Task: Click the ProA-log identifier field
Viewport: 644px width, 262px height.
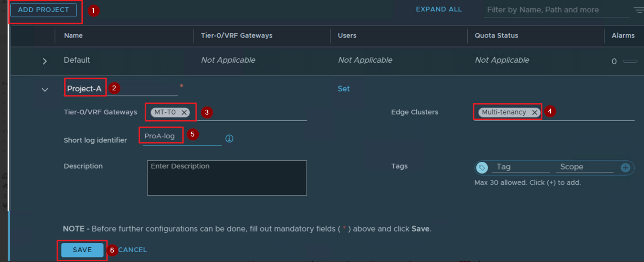Action: [x=181, y=137]
